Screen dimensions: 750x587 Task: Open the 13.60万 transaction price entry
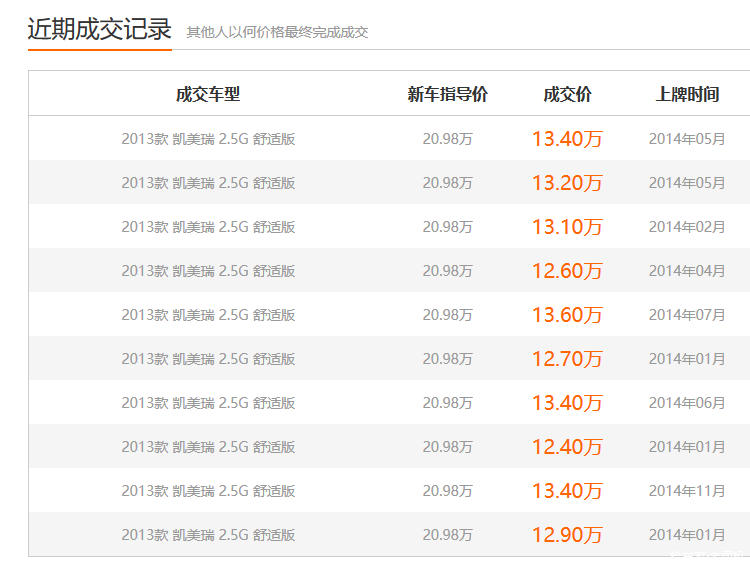pyautogui.click(x=567, y=315)
